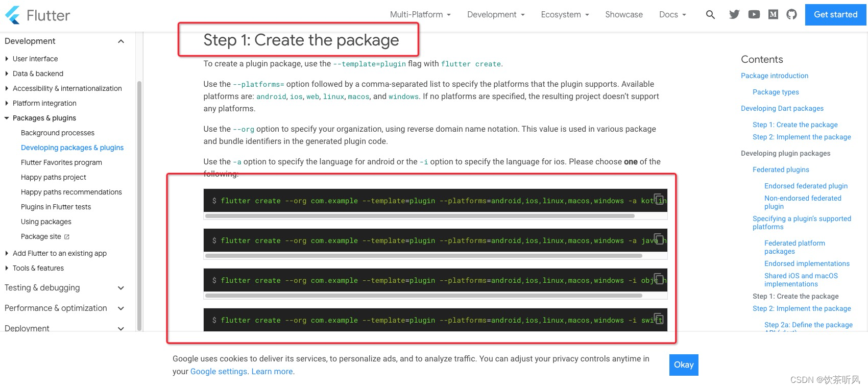Open the Multi-Platform dropdown menu
Screen dimensions: 868x389
tap(420, 15)
